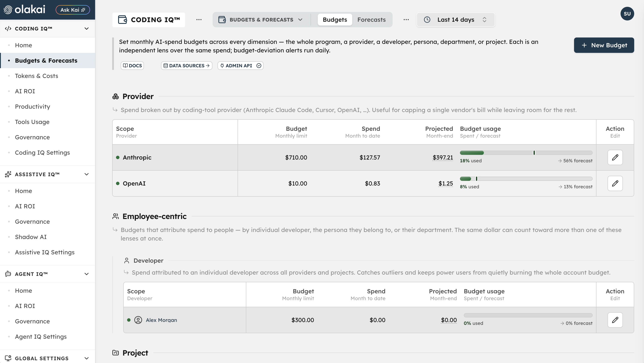
Task: Click the ADMIN API check-circle icon
Action: coord(259,65)
